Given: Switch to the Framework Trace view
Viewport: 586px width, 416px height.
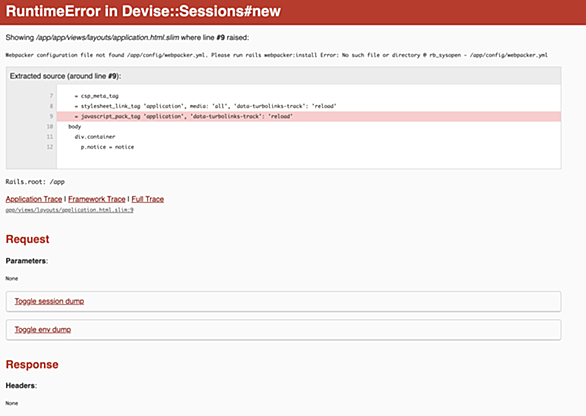Looking at the screenshot, I should pos(97,199).
